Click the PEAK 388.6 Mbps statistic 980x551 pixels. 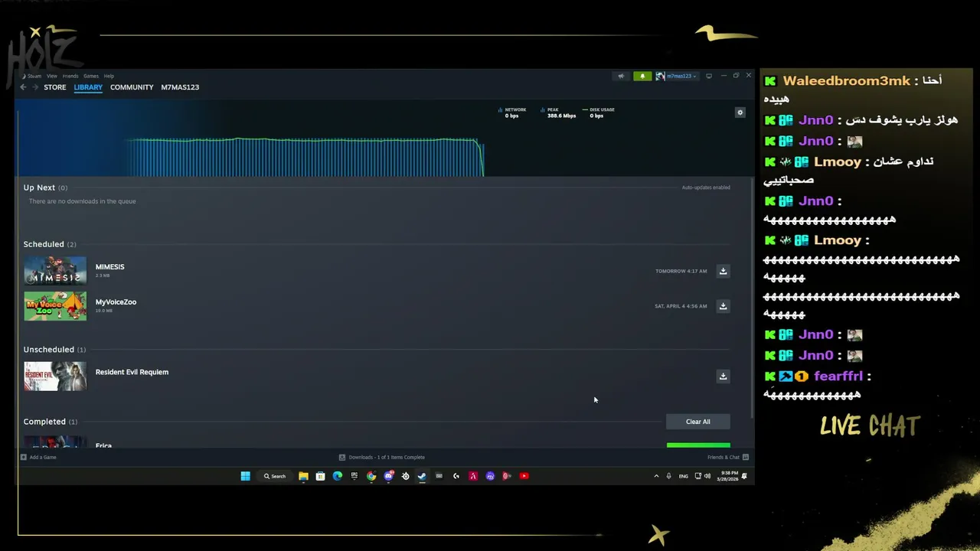tap(559, 112)
